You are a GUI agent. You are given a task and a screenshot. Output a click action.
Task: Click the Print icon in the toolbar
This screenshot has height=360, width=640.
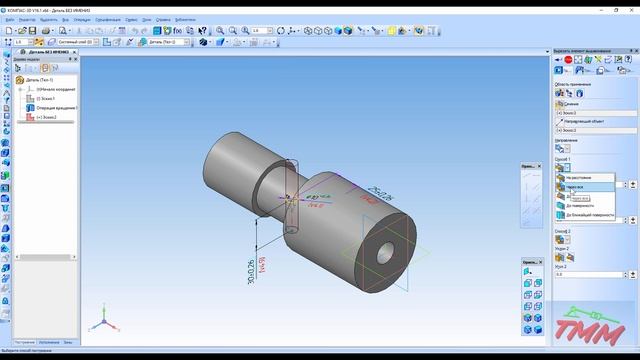pos(46,31)
